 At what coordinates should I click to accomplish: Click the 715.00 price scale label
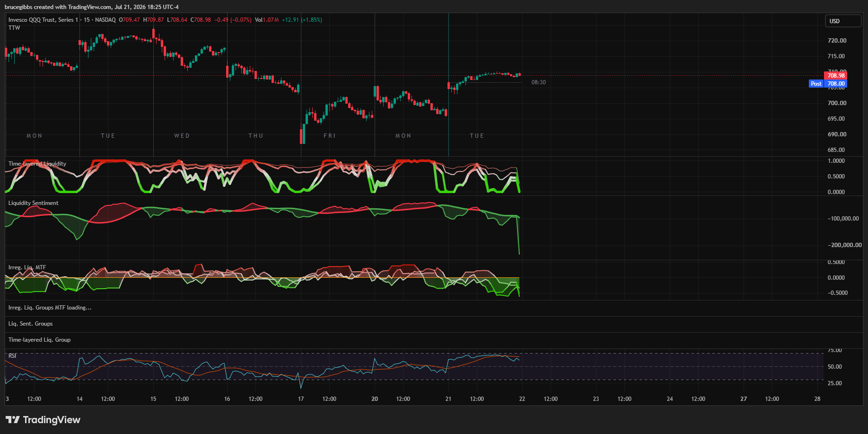(x=836, y=56)
